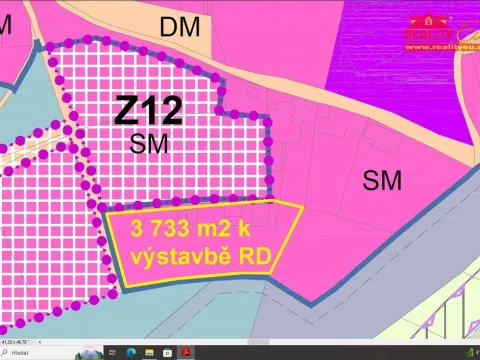The width and height of the screenshot is (480, 360).
Task: Launch Microsoft Edge from the taskbar
Action: (131, 352)
